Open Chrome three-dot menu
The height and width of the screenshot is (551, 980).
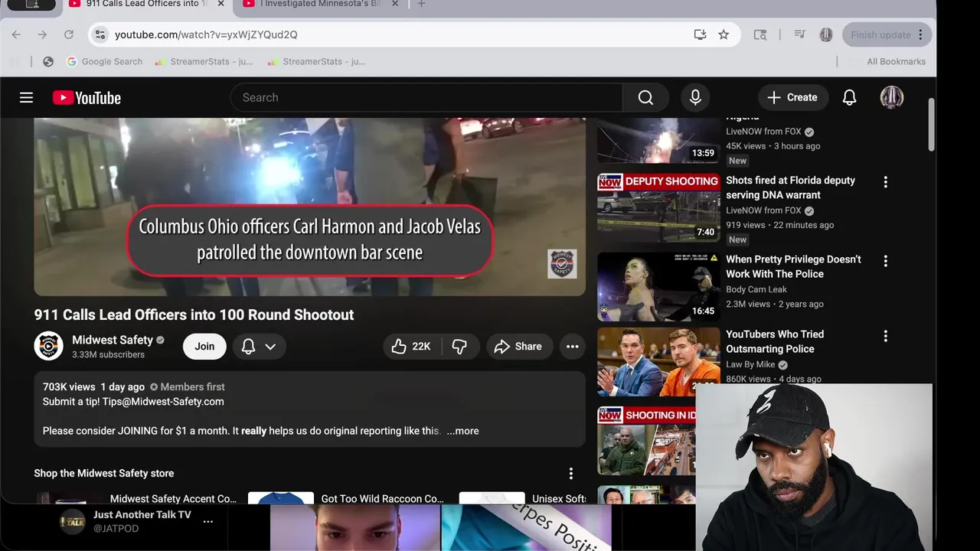[x=921, y=34]
